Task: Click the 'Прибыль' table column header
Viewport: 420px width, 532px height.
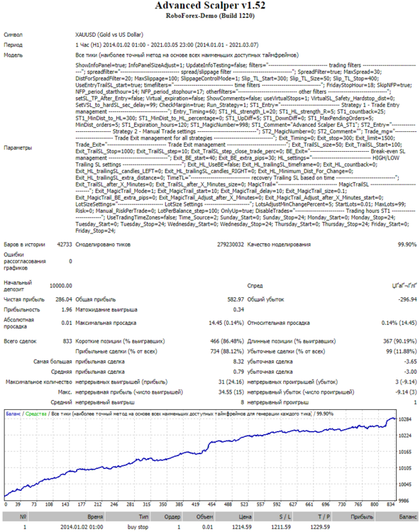Action: coord(362,516)
